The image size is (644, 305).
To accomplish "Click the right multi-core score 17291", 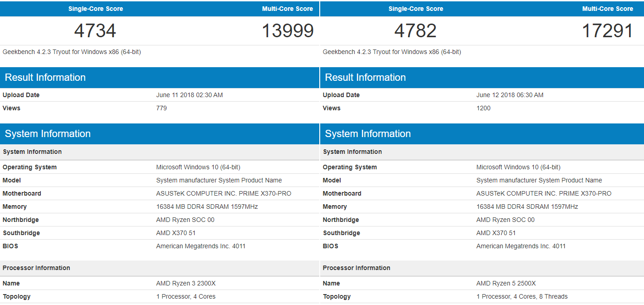I will [608, 31].
